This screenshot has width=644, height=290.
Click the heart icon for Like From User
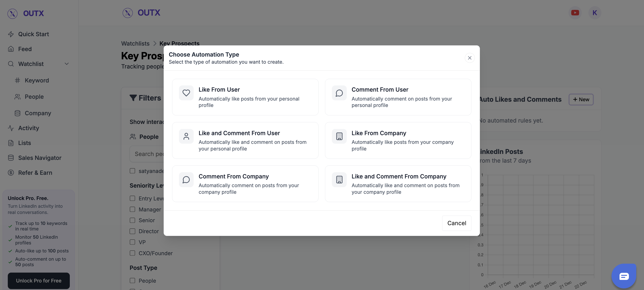tap(186, 93)
